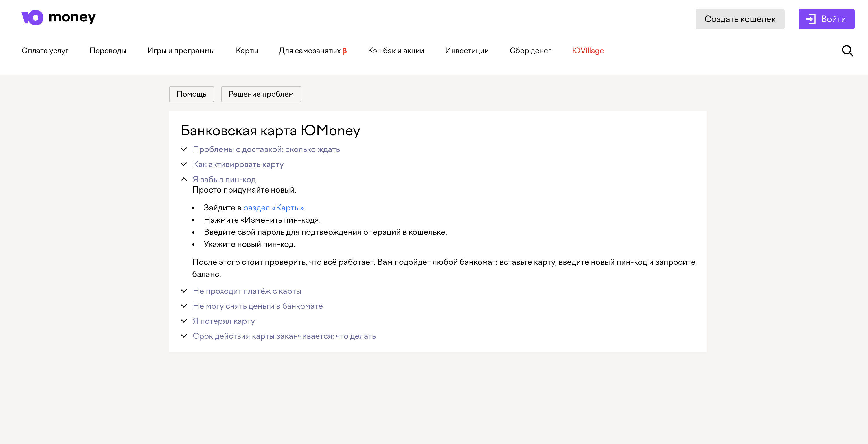Open Как активировать карту question
This screenshot has width=868, height=444.
(238, 164)
